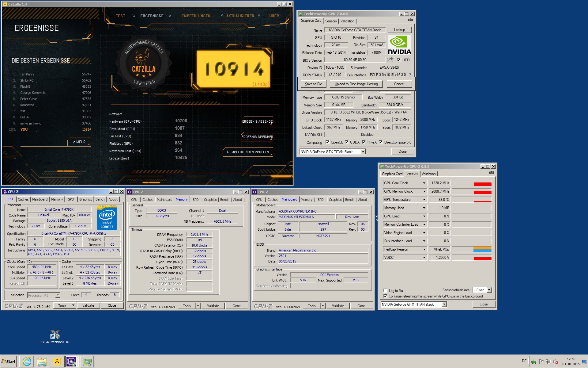Open the EMPFEHLUNGEN menu in Catzilla
The height and width of the screenshot is (368, 588).
pos(196,16)
